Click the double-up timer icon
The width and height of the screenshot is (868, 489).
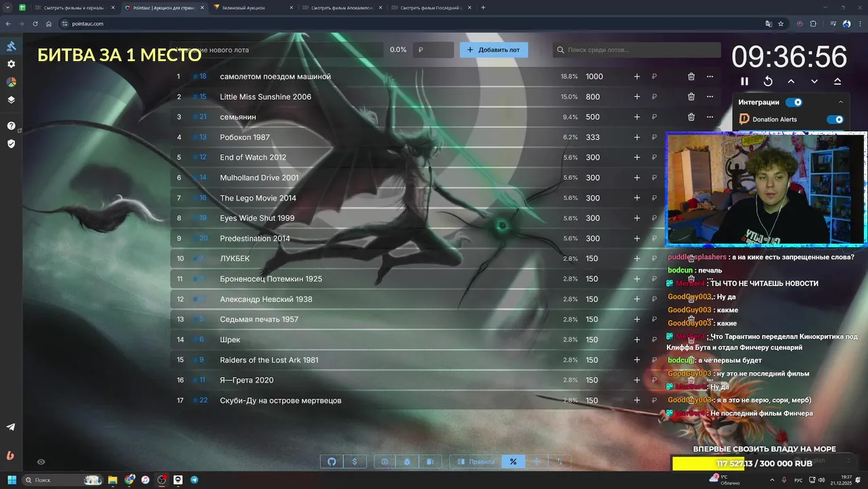coord(837,81)
